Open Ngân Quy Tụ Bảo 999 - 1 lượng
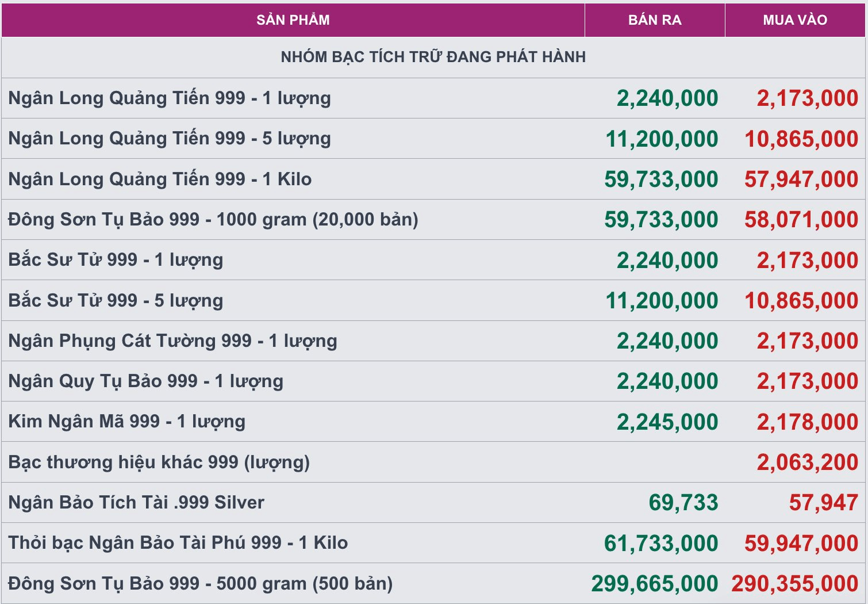 click(146, 381)
